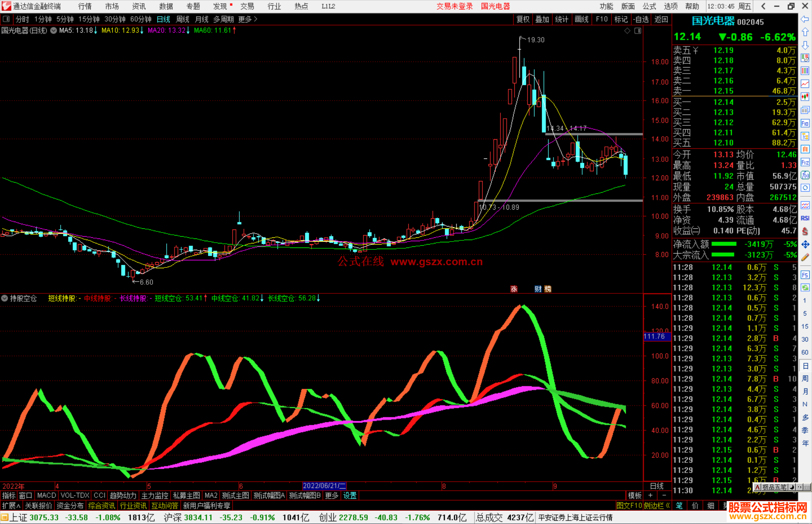Select the 15 minute period in sidebar

coord(804,326)
